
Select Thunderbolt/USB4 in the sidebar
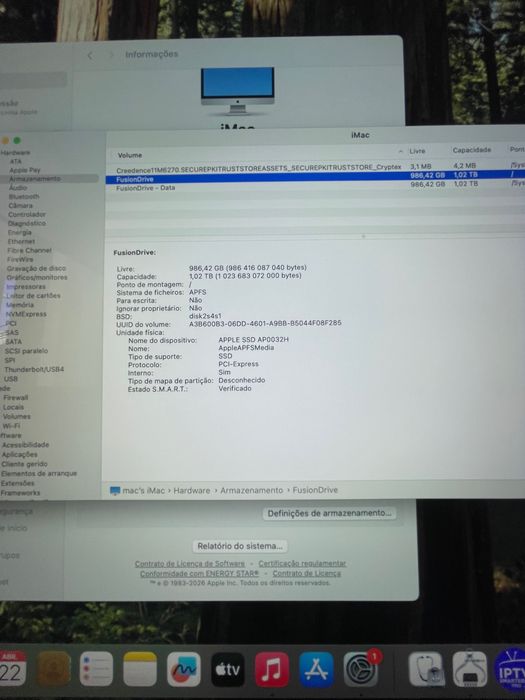34,369
